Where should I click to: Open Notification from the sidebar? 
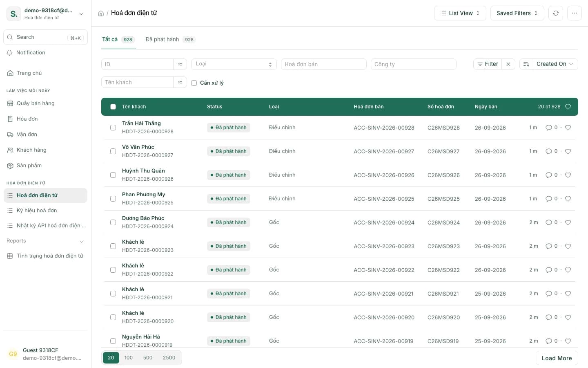[x=45, y=53]
